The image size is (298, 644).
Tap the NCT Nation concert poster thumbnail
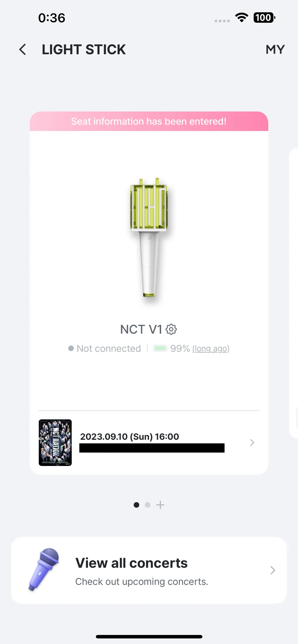click(55, 443)
